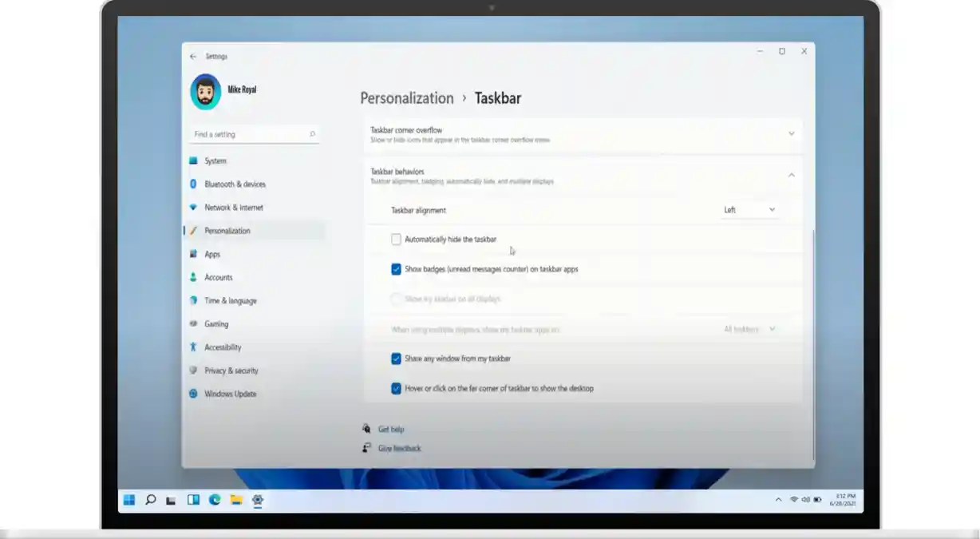Click the Wi-Fi icon in system tray

click(x=794, y=499)
